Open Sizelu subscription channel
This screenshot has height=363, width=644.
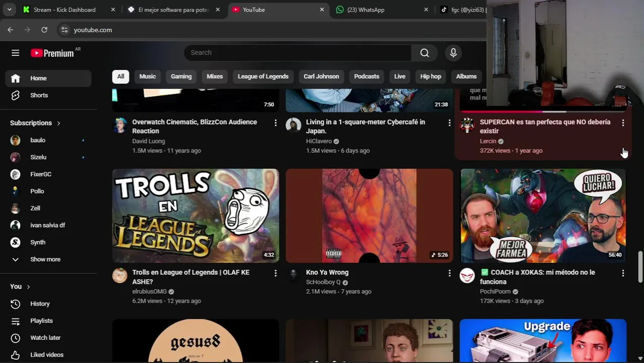(48, 157)
